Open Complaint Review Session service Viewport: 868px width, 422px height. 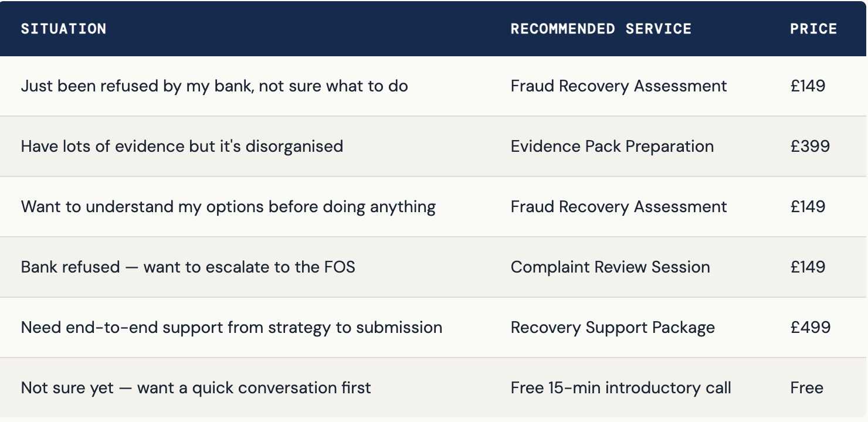(x=611, y=267)
